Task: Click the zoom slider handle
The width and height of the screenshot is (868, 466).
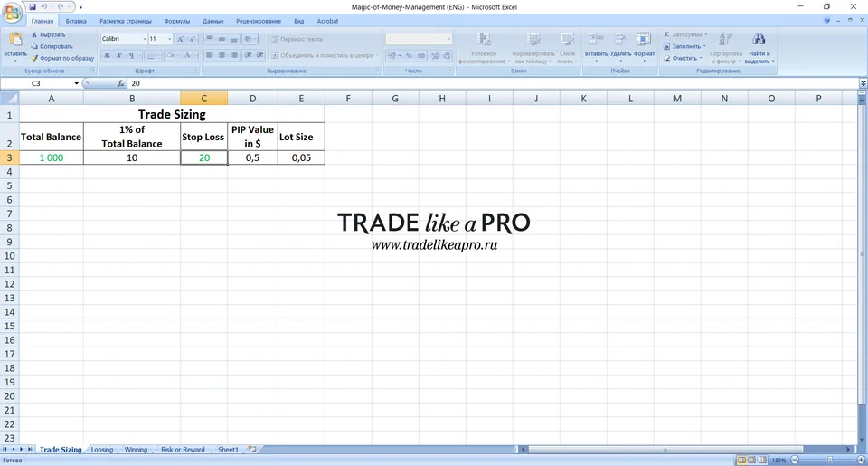Action: tap(829, 460)
